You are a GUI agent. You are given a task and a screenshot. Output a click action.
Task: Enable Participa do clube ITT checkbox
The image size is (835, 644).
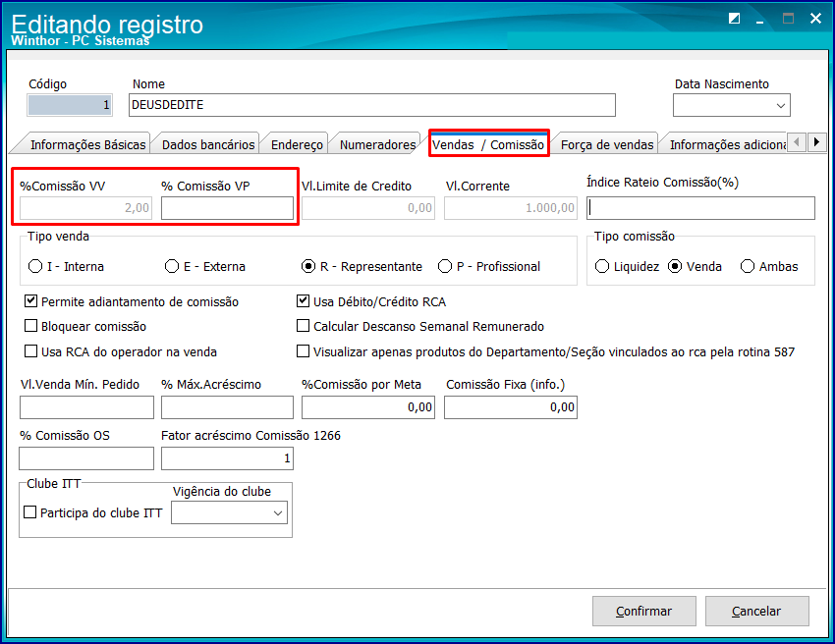click(30, 512)
